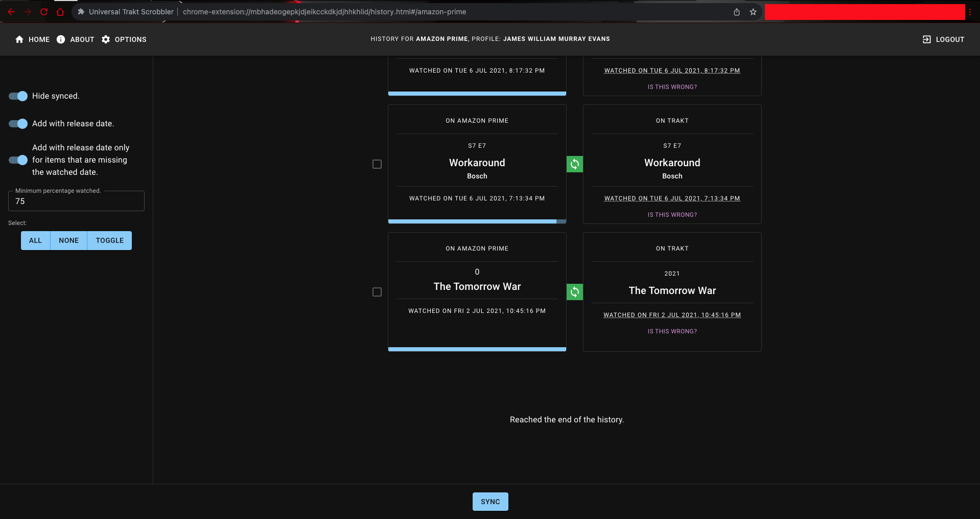
Task: Click the extension puzzle icon in address bar
Action: click(x=80, y=11)
